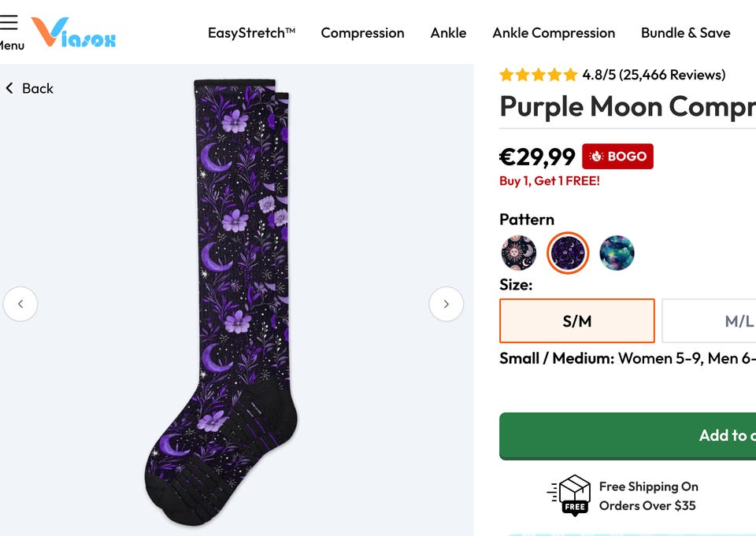Click the red BOGO badge
This screenshot has height=536, width=756.
[x=617, y=157]
